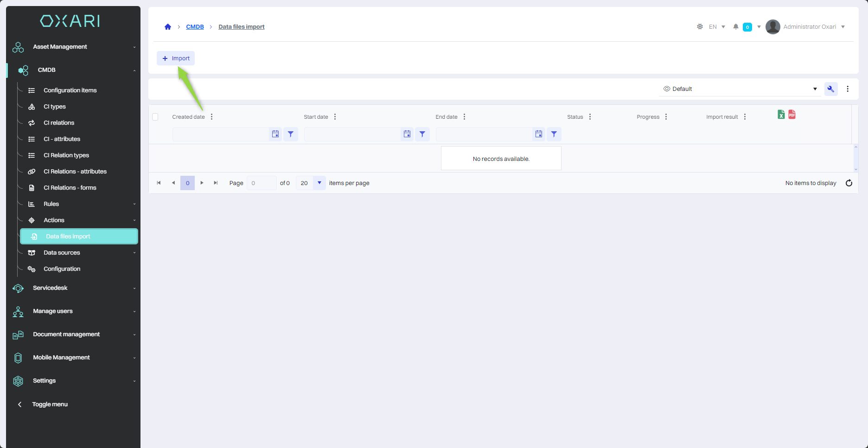
Task: Export table to Excel icon
Action: pyautogui.click(x=781, y=115)
